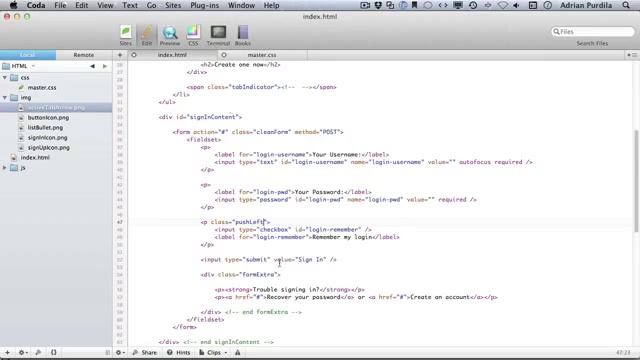Image resolution: width=640 pixels, height=360 pixels.
Task: Open the Sites toolbar view
Action: [125, 35]
